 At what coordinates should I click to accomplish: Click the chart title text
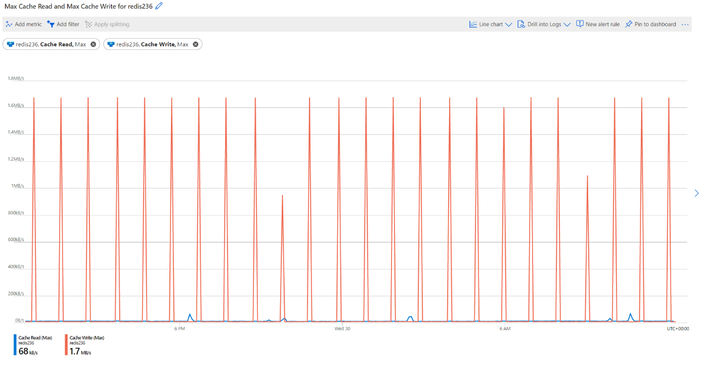pyautogui.click(x=78, y=6)
